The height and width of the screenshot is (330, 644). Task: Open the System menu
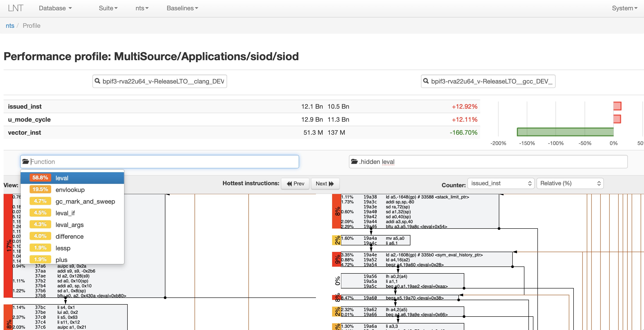pyautogui.click(x=624, y=8)
